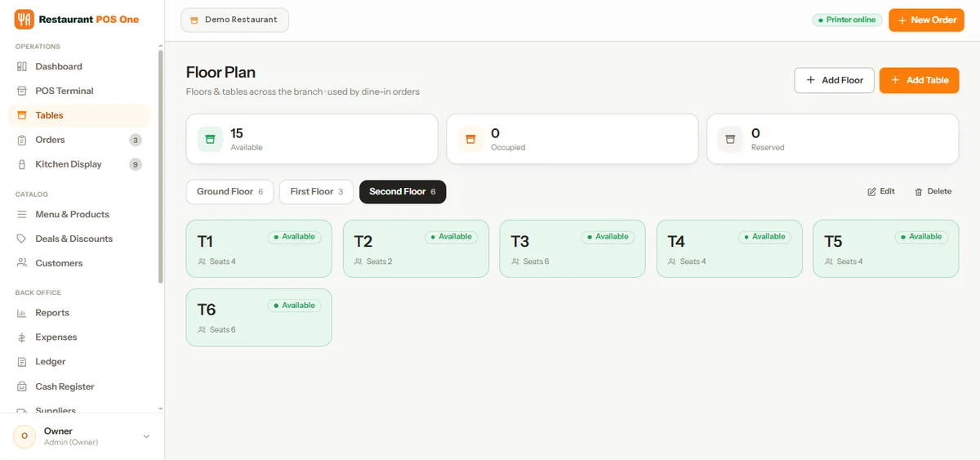Click Seats 4 text on table T5
Viewport: 980px width, 460px height.
tap(849, 261)
